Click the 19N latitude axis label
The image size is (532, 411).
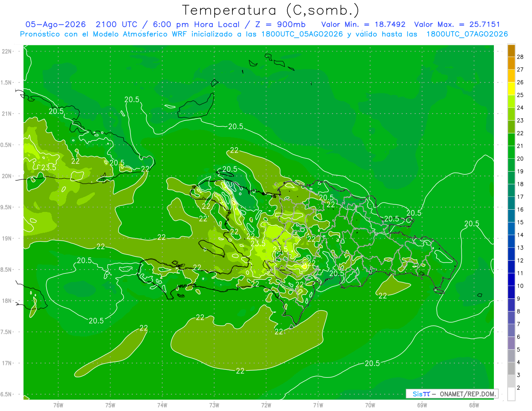coord(7,239)
